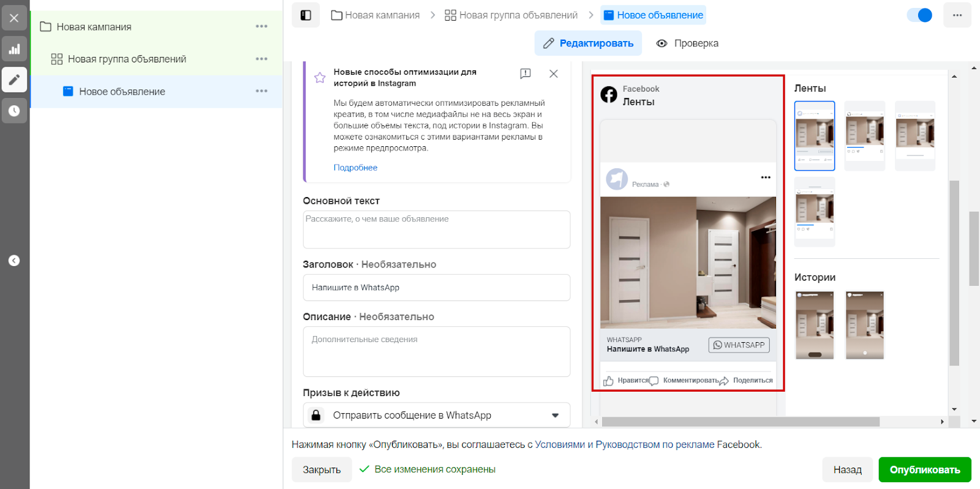The height and width of the screenshot is (489, 980).
Task: Select the pencil edit icon in the left rail
Action: (14, 80)
